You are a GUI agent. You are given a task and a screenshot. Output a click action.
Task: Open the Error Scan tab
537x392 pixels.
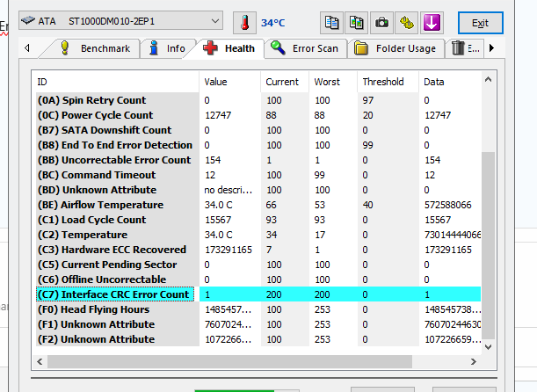coord(305,48)
